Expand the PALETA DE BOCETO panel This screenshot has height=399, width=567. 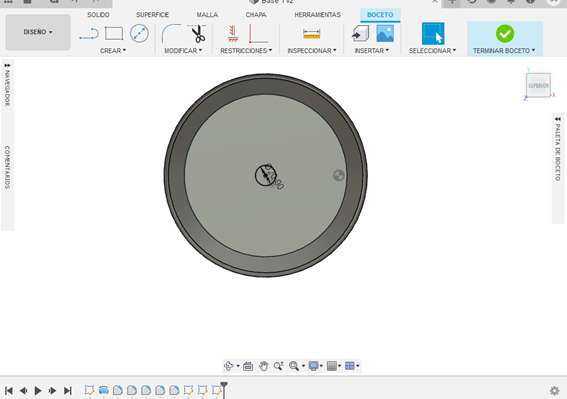pyautogui.click(x=558, y=149)
